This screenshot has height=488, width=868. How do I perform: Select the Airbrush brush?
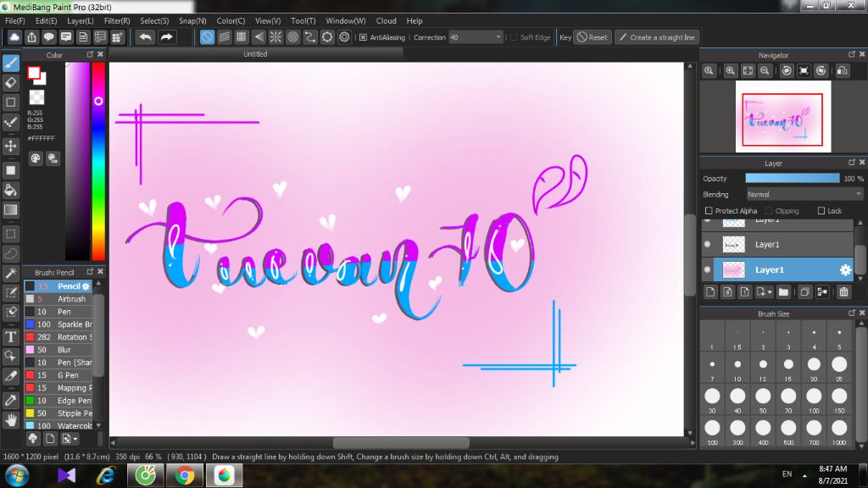point(58,299)
